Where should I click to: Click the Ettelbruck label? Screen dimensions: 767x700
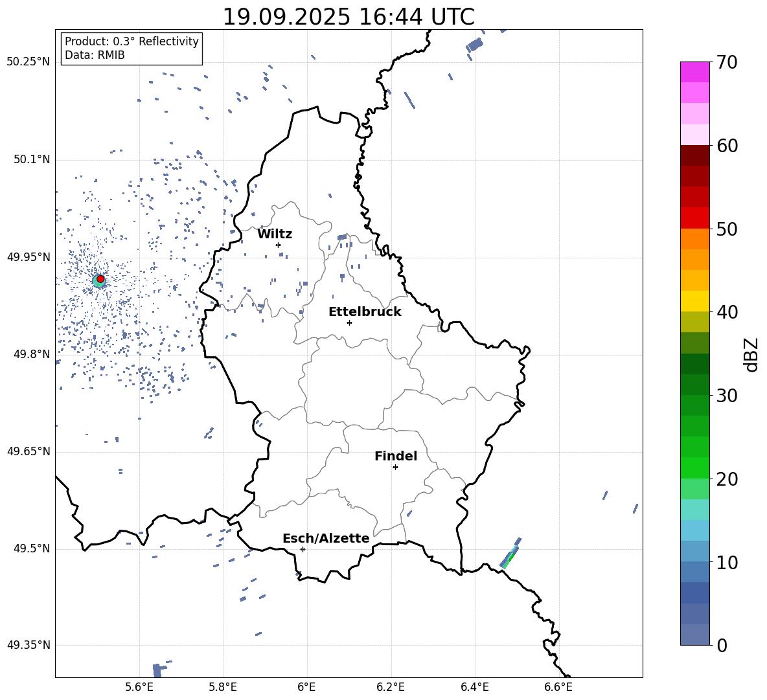coord(365,312)
